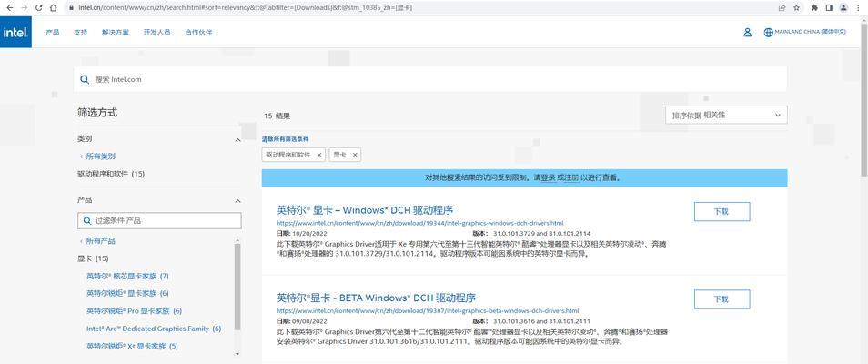
Task: Reload the page with refresh icon
Action: [x=39, y=8]
